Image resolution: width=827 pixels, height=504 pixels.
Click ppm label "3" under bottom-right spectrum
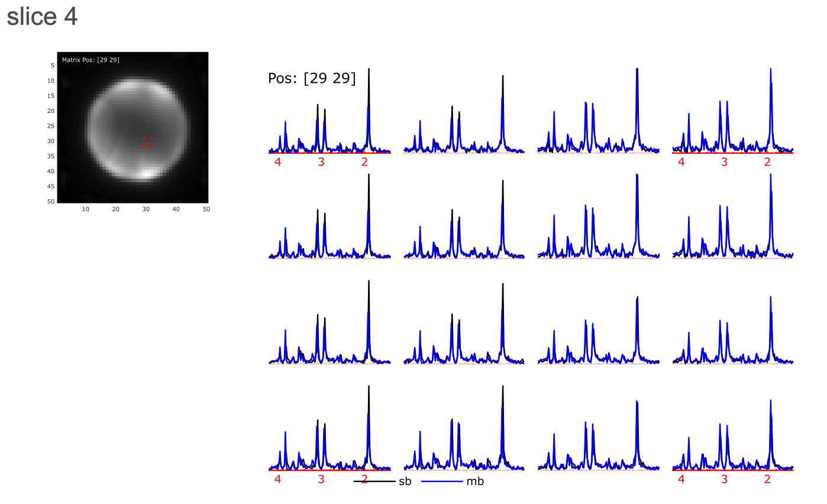click(x=724, y=479)
